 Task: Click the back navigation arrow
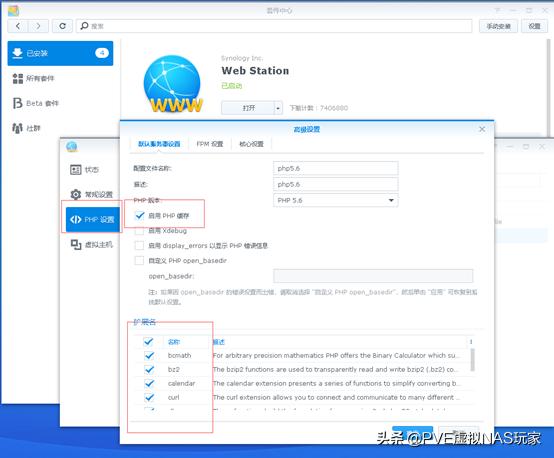click(18, 26)
